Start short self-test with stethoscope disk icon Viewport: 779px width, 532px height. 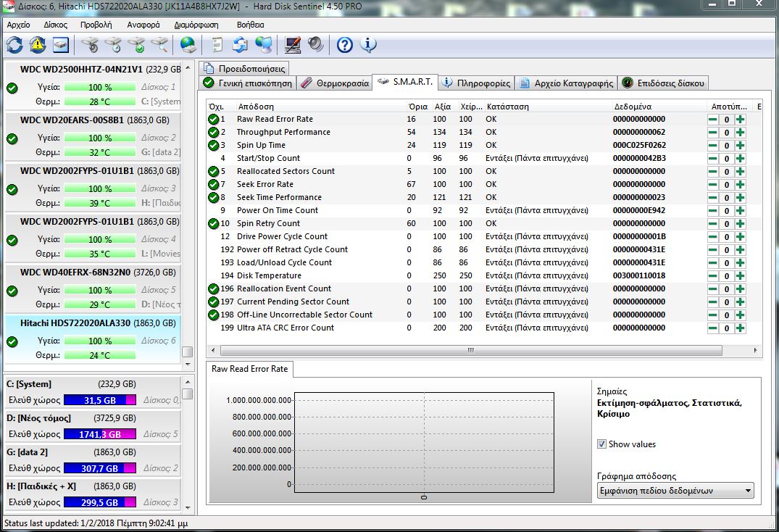coord(90,45)
